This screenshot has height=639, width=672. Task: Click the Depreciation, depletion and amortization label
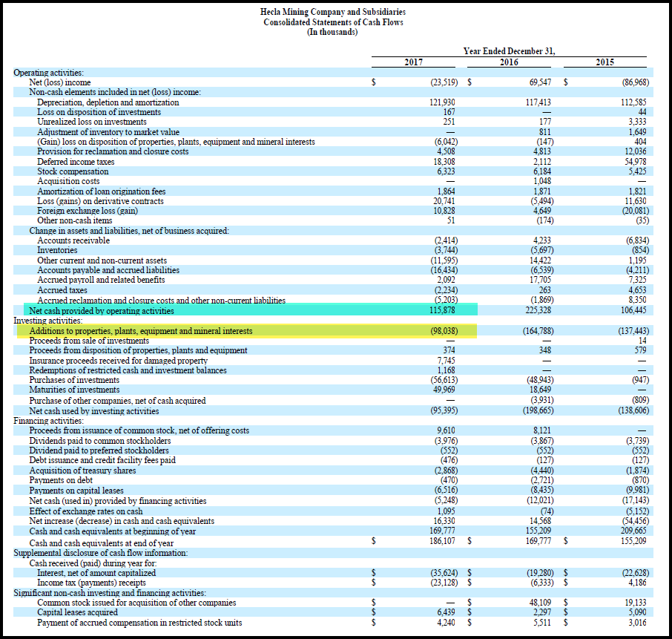108,102
